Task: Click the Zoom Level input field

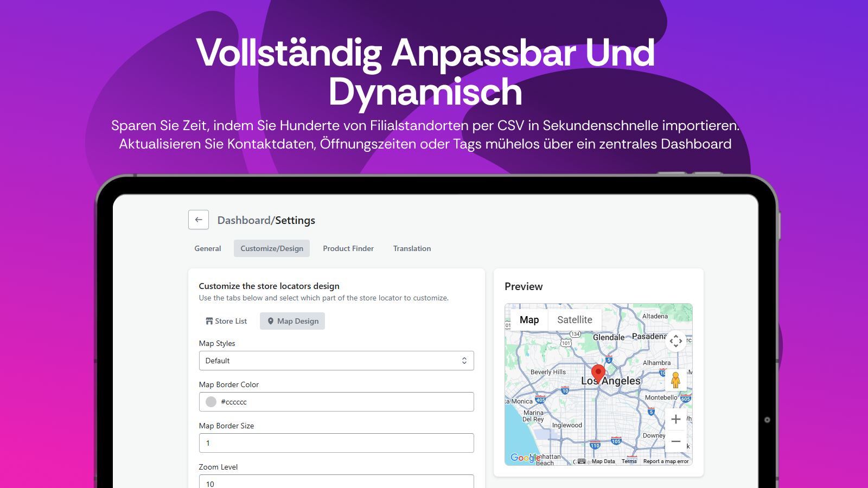Action: (336, 481)
